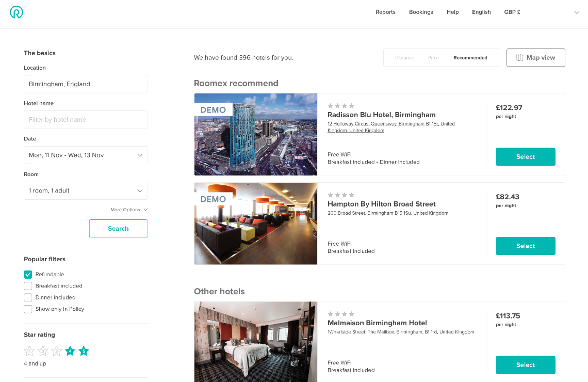Open Reports in the top navigation
Viewport: 588px width, 382px height.
385,12
